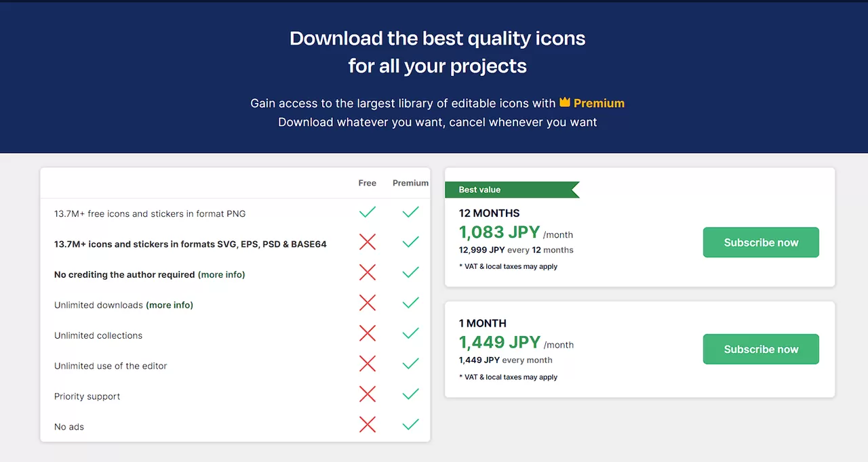Open more info about crediting the author
Image resolution: width=868 pixels, height=462 pixels.
coord(222,274)
